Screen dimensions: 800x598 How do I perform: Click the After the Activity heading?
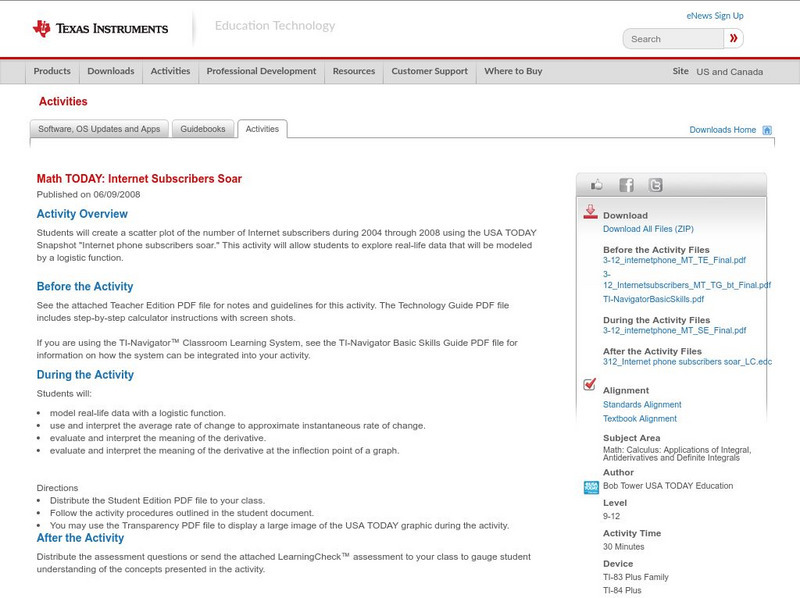[80, 538]
